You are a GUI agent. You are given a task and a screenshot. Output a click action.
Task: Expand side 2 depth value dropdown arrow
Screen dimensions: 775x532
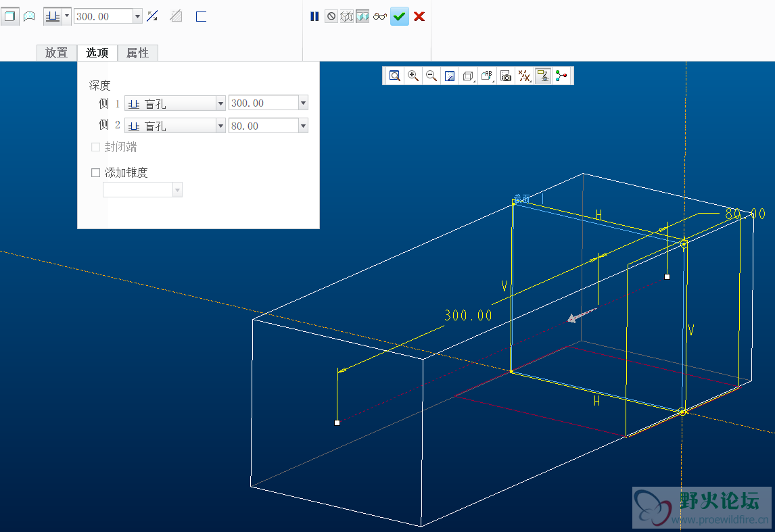pos(304,126)
